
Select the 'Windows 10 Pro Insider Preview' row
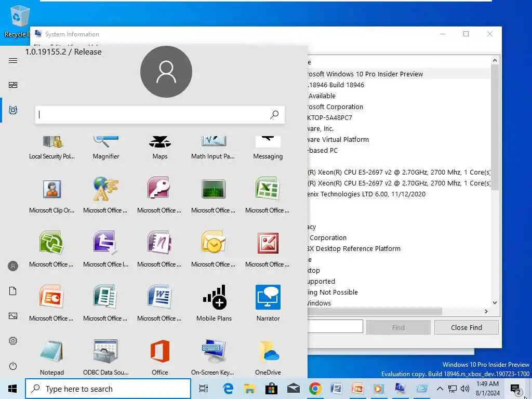click(398, 74)
